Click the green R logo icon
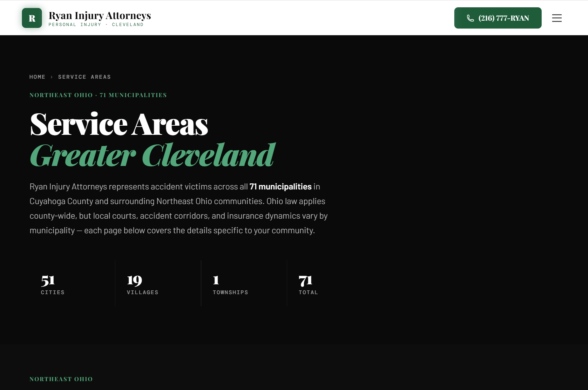 click(32, 18)
